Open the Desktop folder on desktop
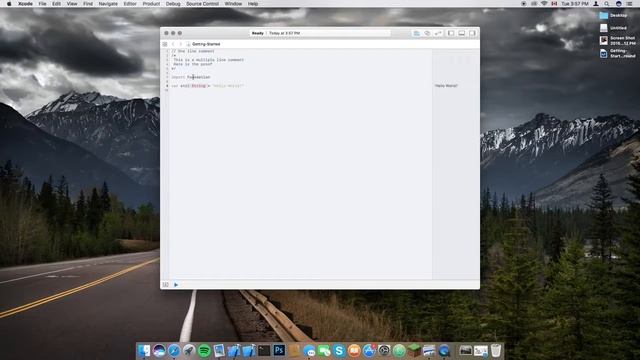This screenshot has width=640, height=360. pos(613,16)
